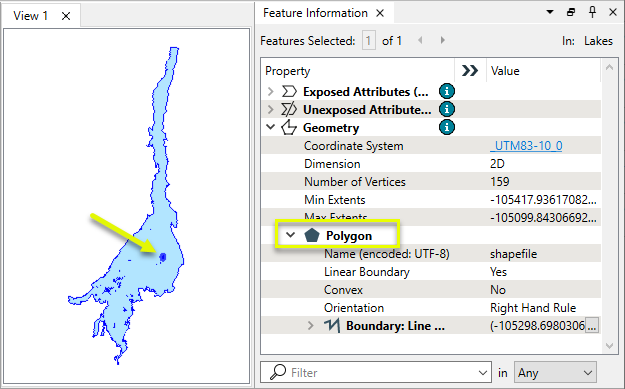Click the double-arrow column toggle icon
The height and width of the screenshot is (389, 625).
tap(470, 71)
